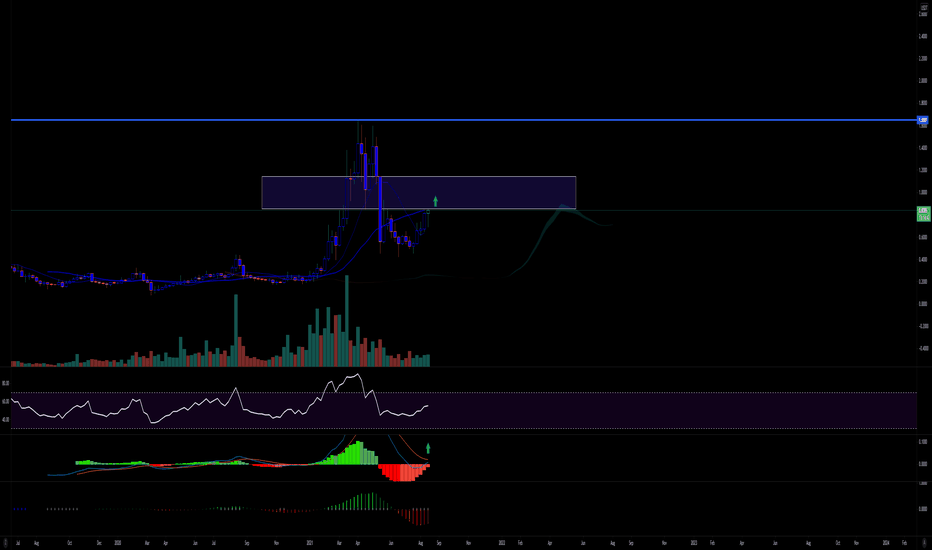
Task: Click the 2021 label on the time axis
Action: (x=310, y=543)
